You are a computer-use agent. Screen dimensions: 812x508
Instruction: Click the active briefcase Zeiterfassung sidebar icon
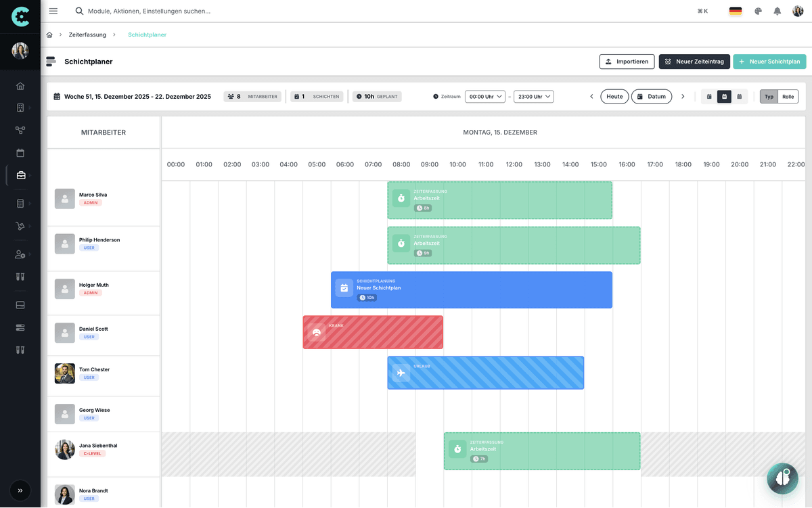click(20, 175)
